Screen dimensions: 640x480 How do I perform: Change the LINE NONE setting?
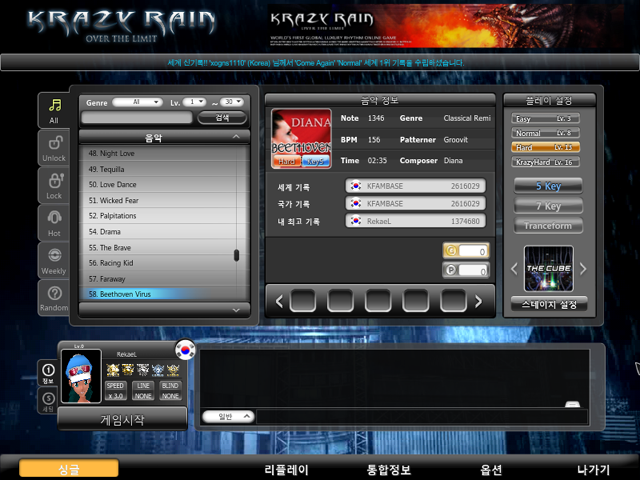(143, 391)
